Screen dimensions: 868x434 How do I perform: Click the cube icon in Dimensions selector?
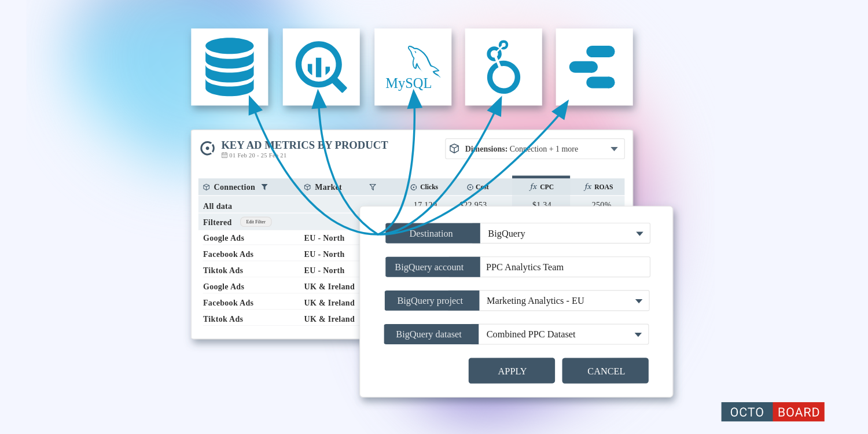click(x=454, y=149)
